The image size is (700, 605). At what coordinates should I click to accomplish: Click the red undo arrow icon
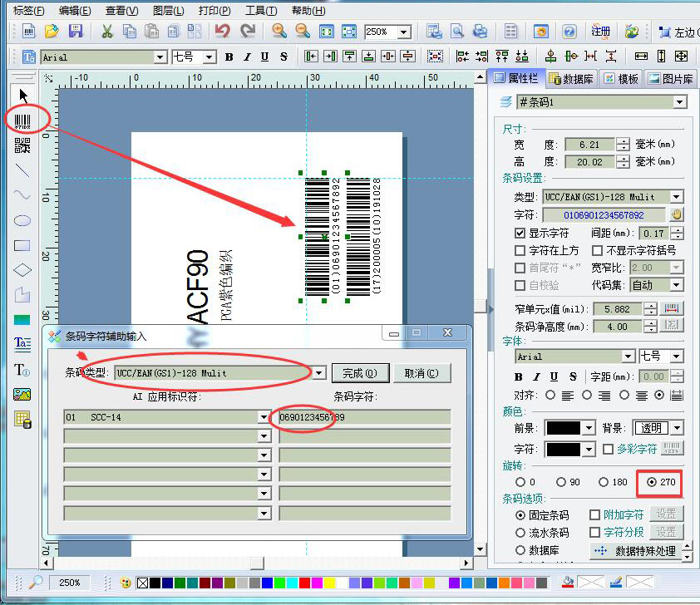(221, 32)
